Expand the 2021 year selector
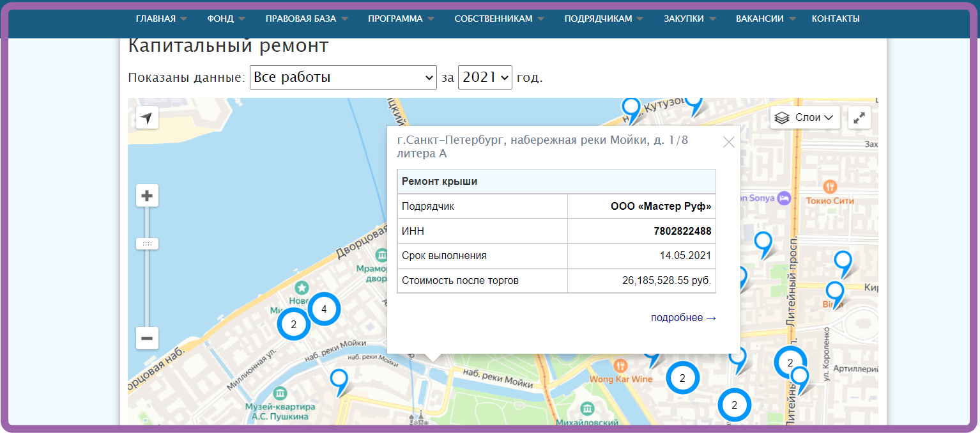This screenshot has width=980, height=433. click(485, 77)
